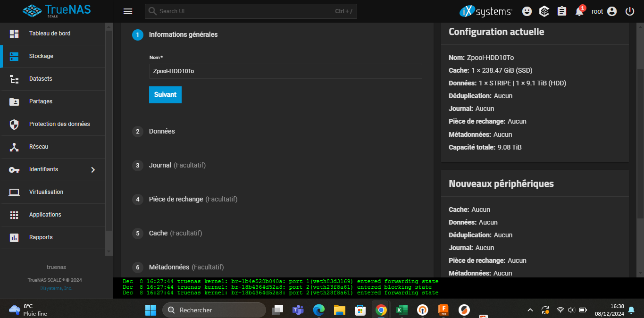Open Protection des données section

tap(52, 124)
